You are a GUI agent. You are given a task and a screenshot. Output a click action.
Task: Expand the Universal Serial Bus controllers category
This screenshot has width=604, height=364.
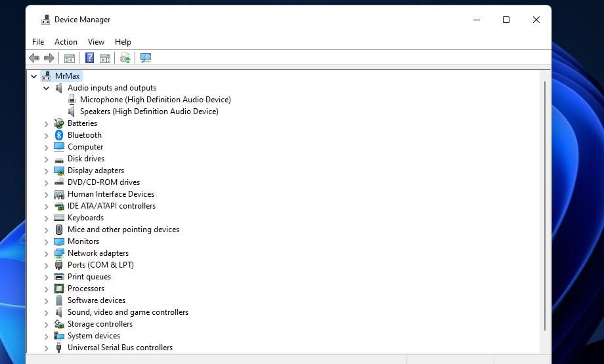point(46,348)
